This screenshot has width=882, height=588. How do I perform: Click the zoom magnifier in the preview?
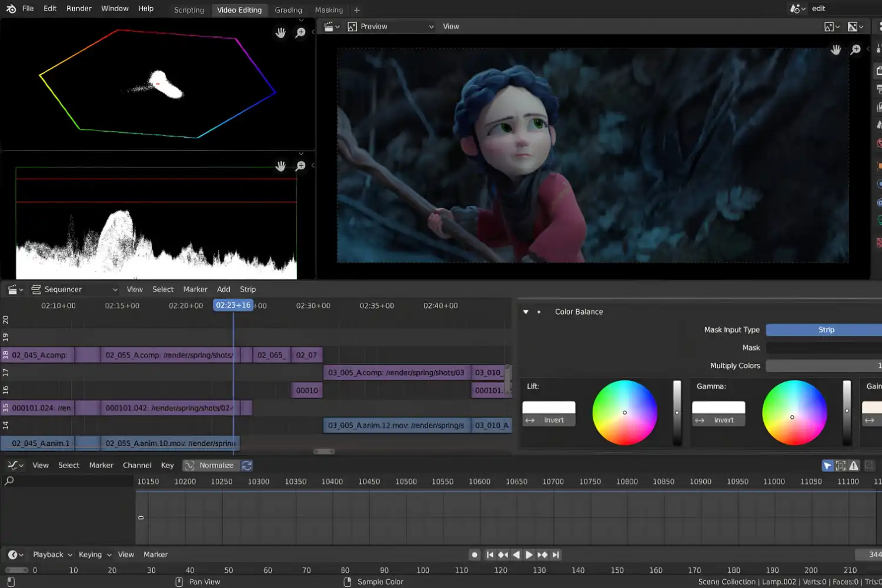pyautogui.click(x=856, y=50)
